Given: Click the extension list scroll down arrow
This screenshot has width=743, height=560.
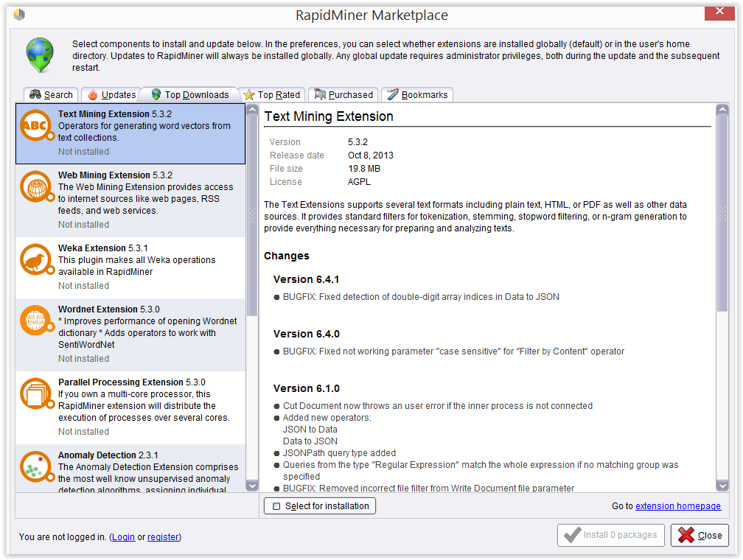Looking at the screenshot, I should (252, 486).
